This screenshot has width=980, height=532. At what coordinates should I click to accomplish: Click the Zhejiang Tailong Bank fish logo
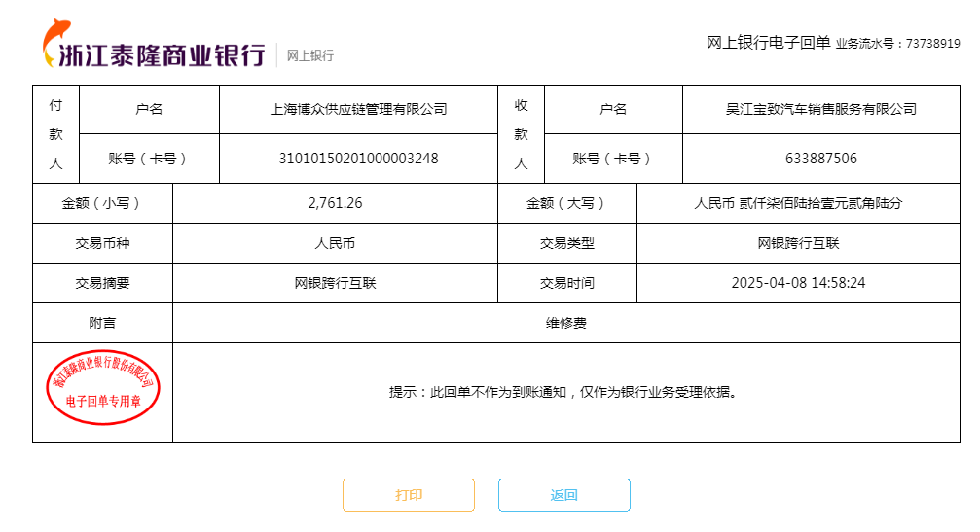(54, 41)
